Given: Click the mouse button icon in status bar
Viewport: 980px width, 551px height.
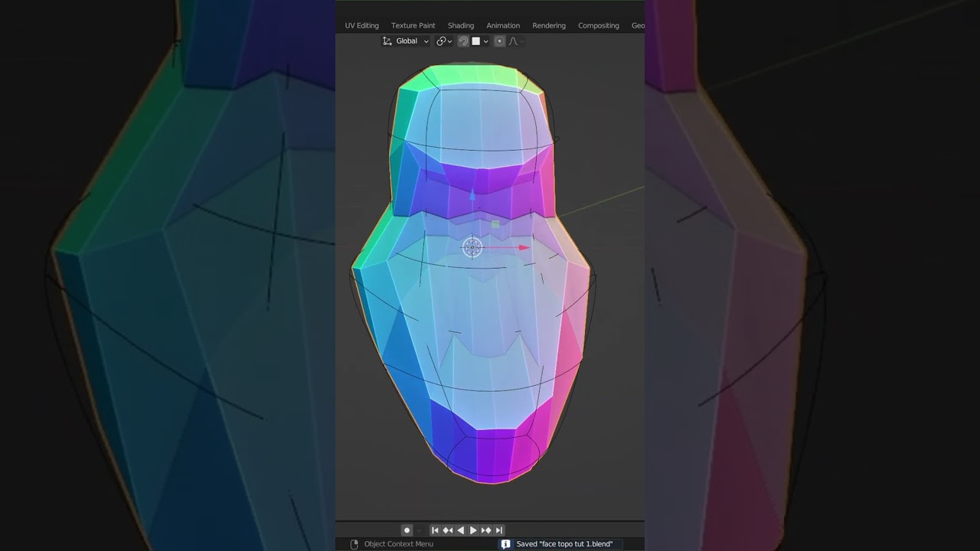Looking at the screenshot, I should (x=354, y=544).
